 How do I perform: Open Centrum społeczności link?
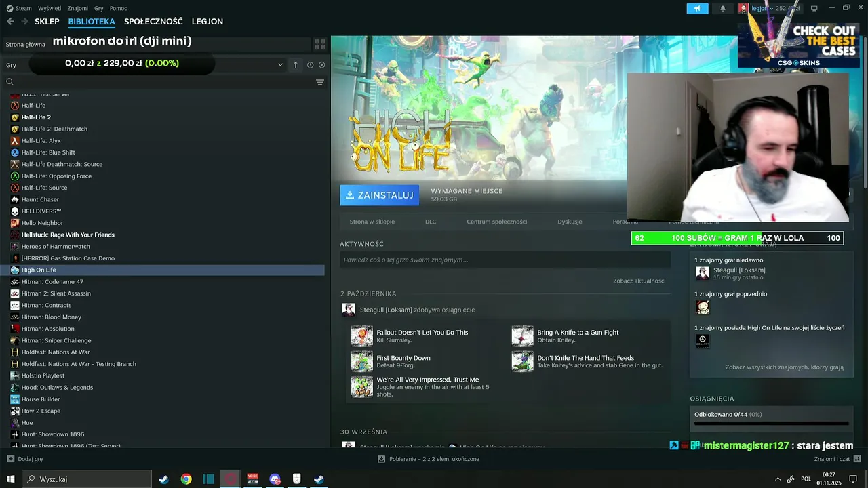496,222
